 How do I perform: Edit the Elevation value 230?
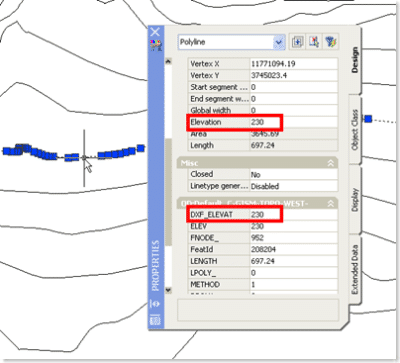click(x=257, y=122)
